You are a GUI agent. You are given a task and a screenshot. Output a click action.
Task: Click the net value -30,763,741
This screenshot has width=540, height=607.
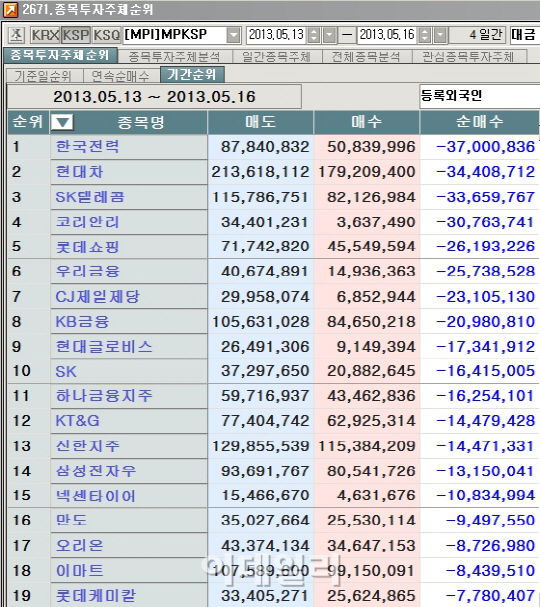tap(485, 222)
